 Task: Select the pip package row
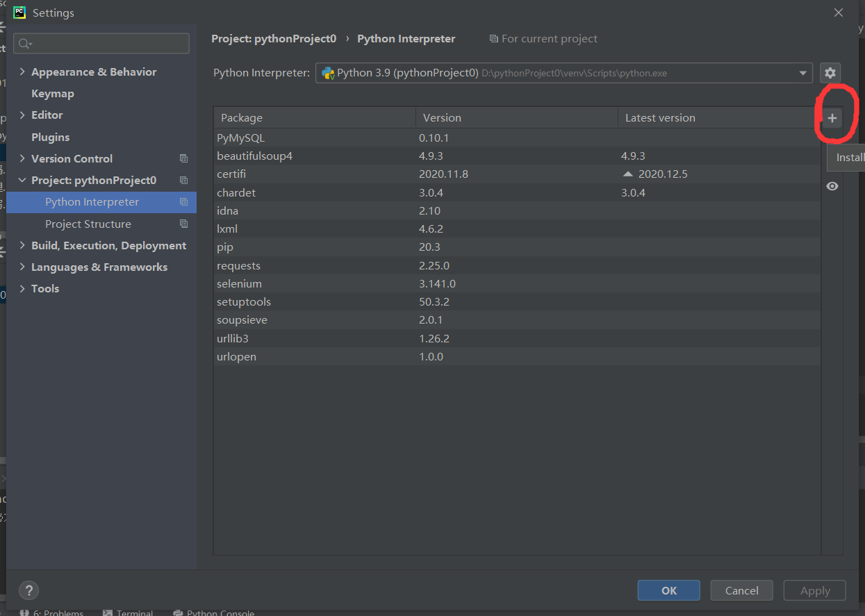pyautogui.click(x=517, y=247)
